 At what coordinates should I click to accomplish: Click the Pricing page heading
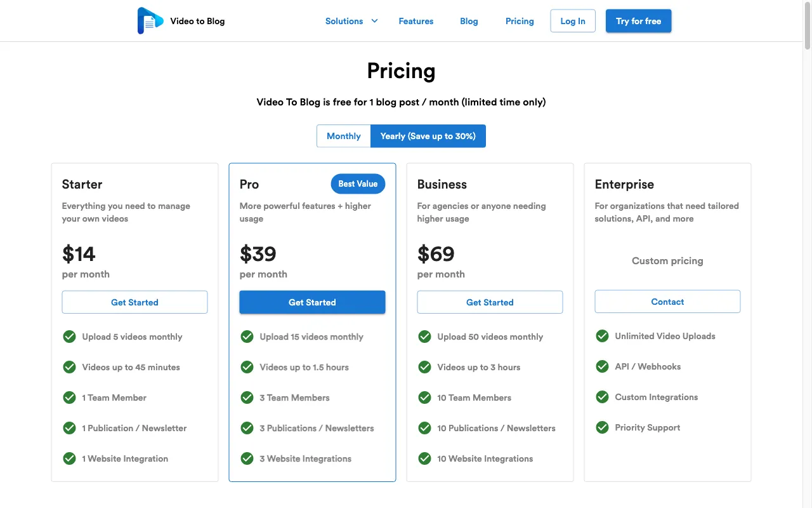pos(401,70)
